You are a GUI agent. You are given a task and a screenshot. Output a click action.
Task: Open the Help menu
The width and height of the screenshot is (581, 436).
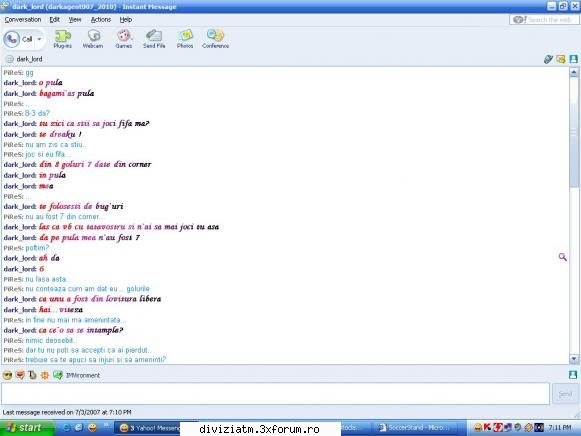[x=126, y=20]
